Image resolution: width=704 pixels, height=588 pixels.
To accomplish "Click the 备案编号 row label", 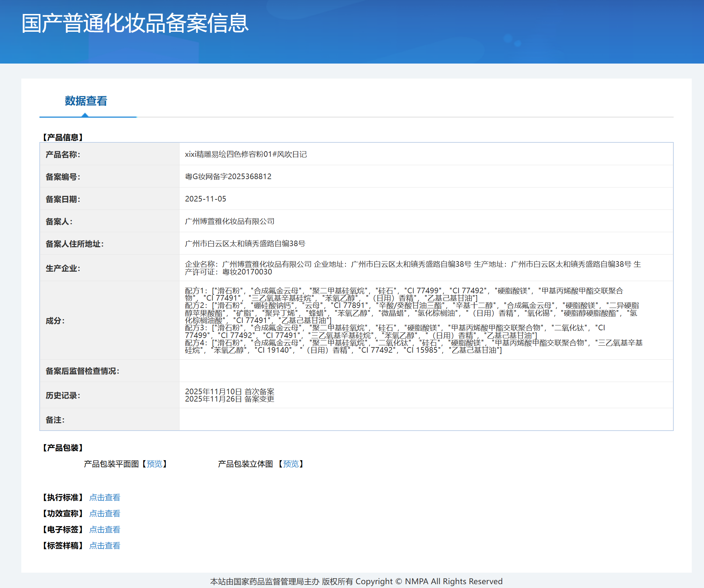I will point(63,177).
